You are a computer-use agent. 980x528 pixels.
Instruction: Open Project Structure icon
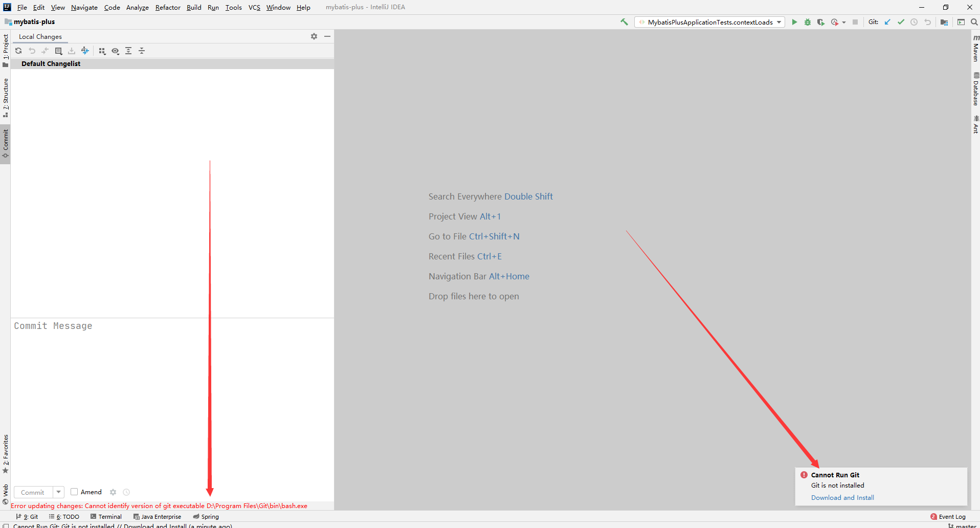(944, 22)
